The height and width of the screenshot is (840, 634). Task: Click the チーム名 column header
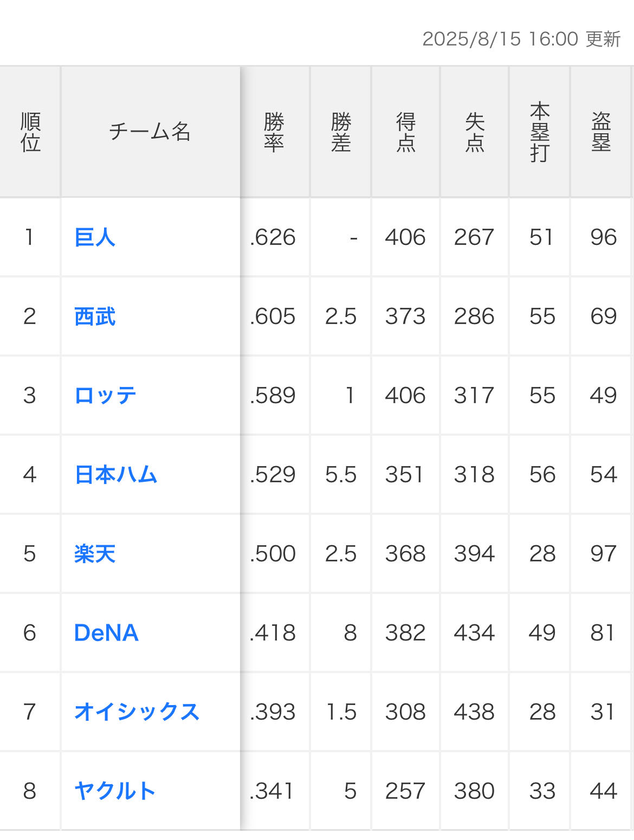(150, 132)
